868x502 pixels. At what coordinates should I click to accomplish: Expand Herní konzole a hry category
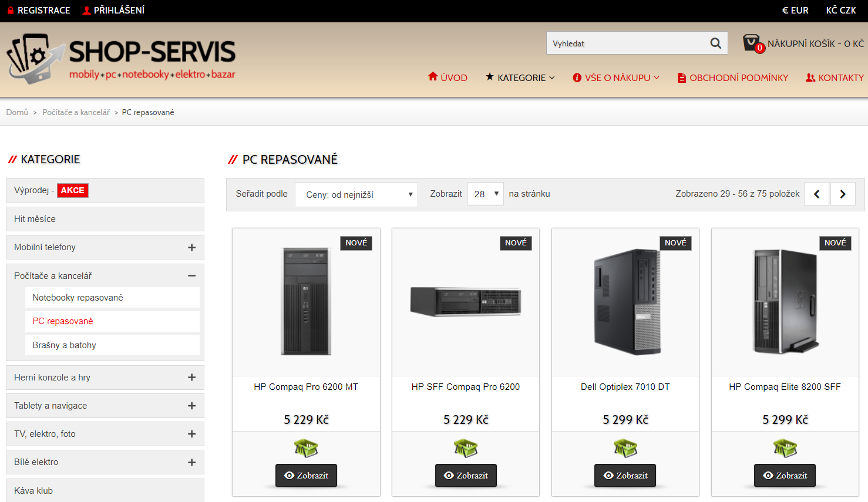[191, 378]
